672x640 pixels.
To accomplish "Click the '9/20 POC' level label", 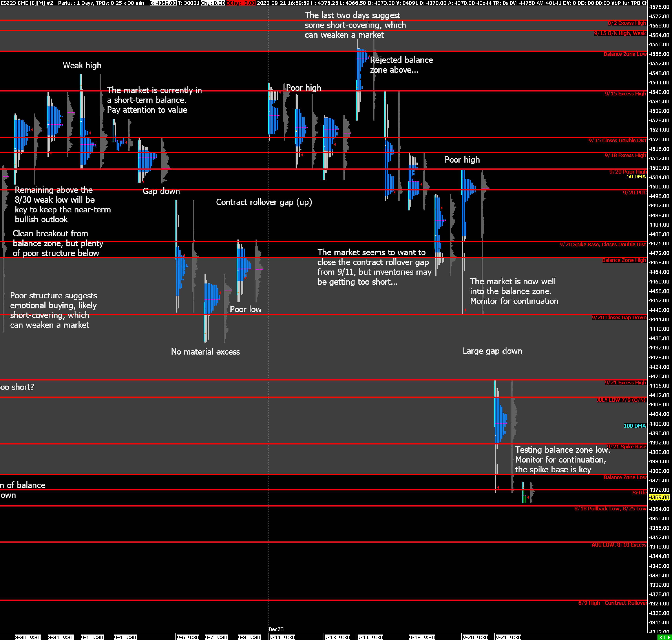I will [635, 192].
